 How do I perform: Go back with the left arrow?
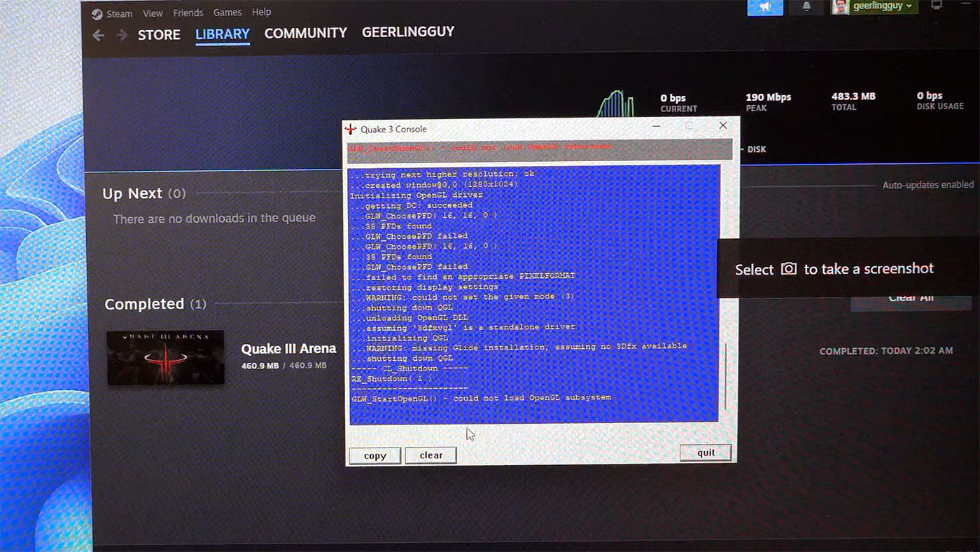click(99, 35)
